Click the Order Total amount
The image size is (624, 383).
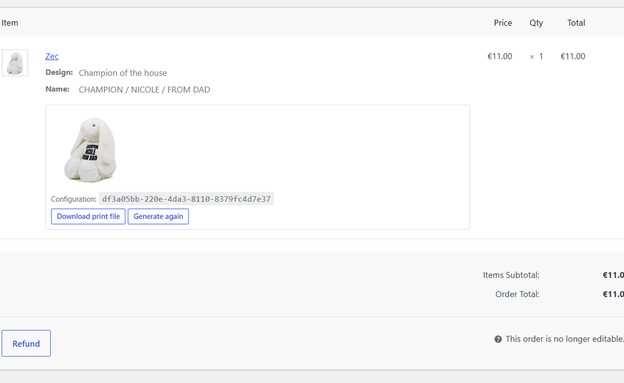tap(613, 294)
